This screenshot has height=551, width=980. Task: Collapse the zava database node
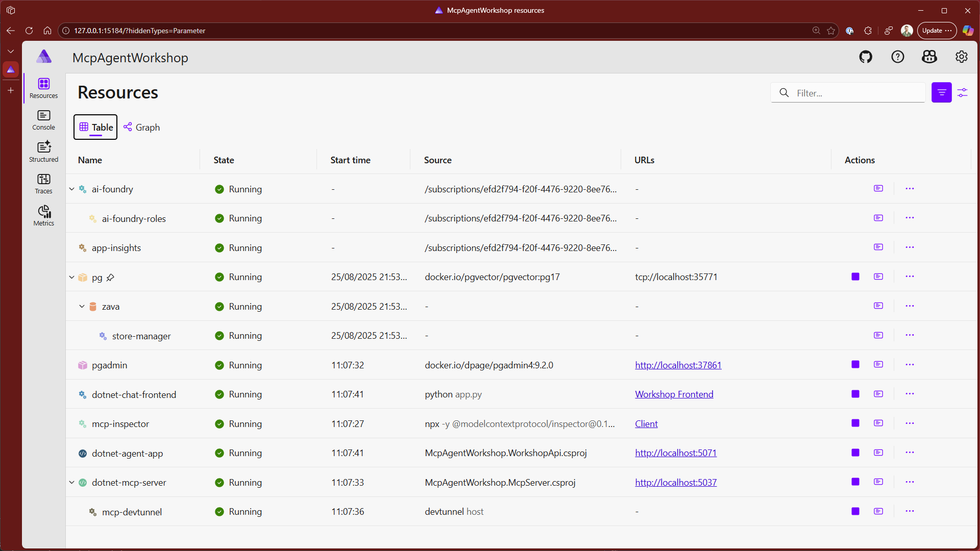pyautogui.click(x=82, y=307)
